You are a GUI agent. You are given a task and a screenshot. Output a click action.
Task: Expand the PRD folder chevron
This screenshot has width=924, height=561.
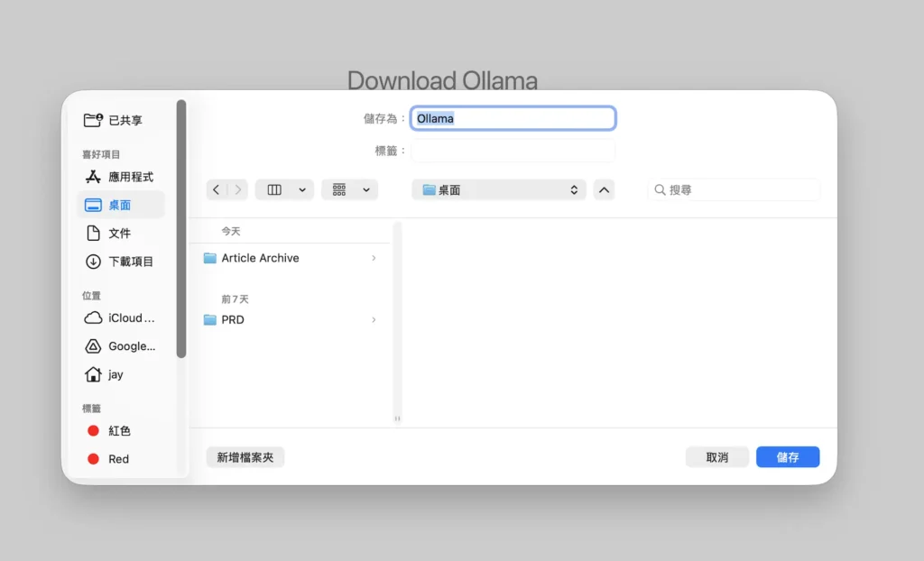tap(374, 320)
